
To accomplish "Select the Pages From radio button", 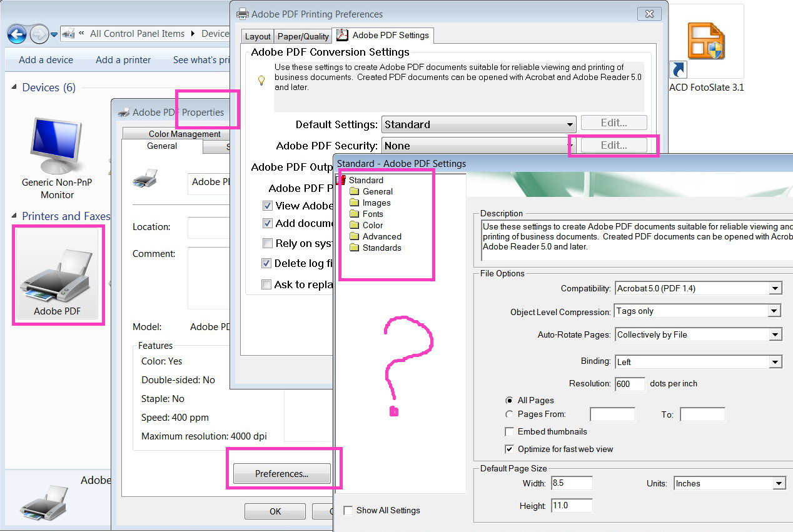I will click(x=510, y=414).
